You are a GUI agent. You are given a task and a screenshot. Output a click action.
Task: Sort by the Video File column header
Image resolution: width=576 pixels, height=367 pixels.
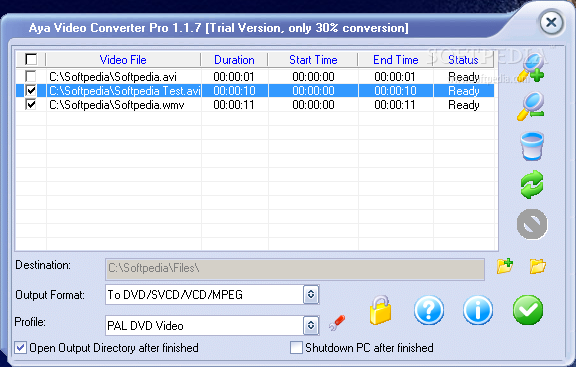123,60
